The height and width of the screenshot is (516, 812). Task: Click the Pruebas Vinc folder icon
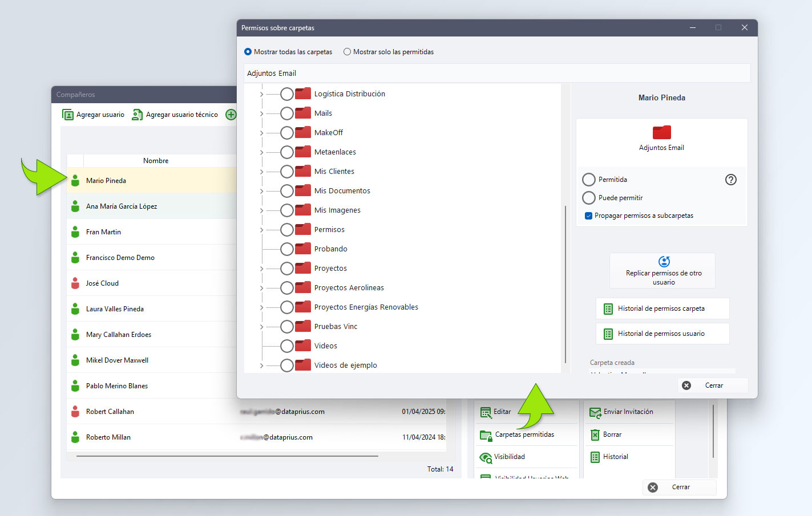click(303, 326)
